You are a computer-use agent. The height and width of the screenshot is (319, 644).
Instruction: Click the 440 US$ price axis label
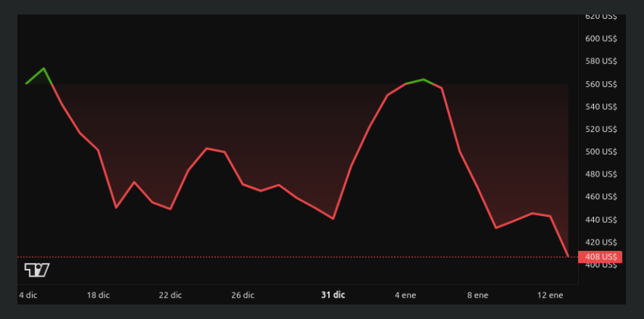point(602,220)
